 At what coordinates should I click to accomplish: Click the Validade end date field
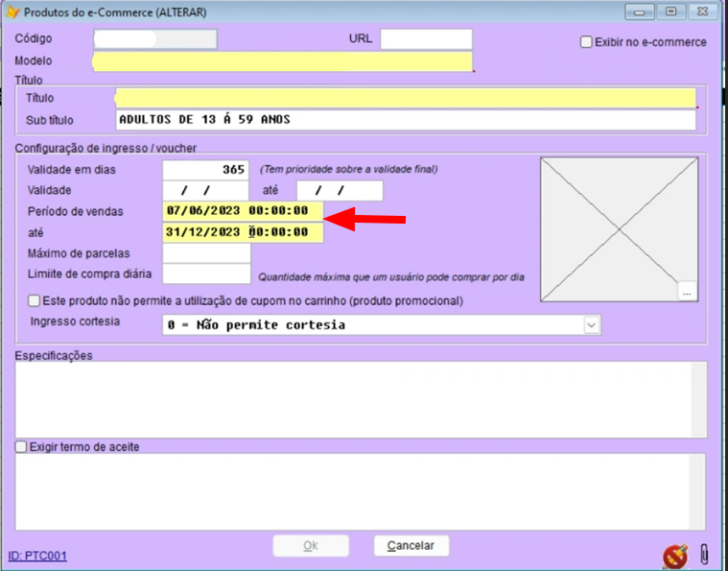(x=340, y=190)
